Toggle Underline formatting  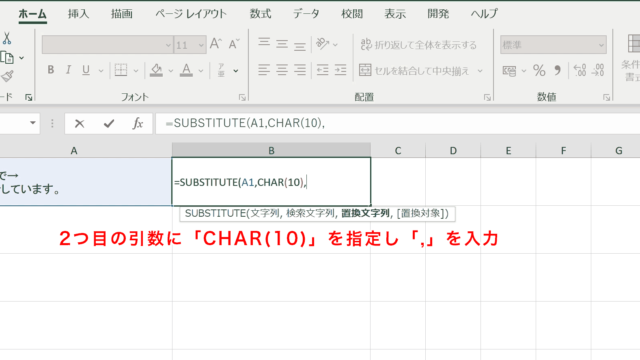(x=86, y=70)
